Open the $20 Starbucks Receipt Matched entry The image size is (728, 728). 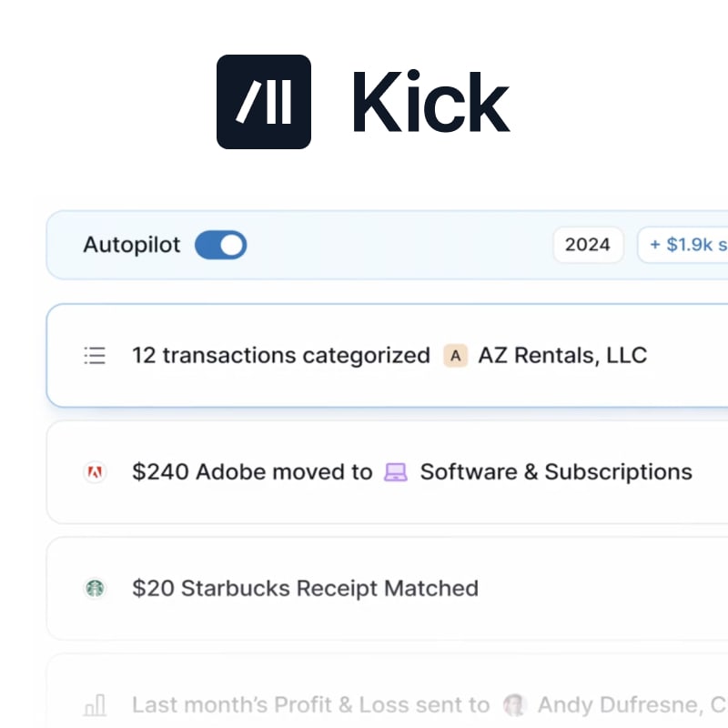tap(305, 589)
